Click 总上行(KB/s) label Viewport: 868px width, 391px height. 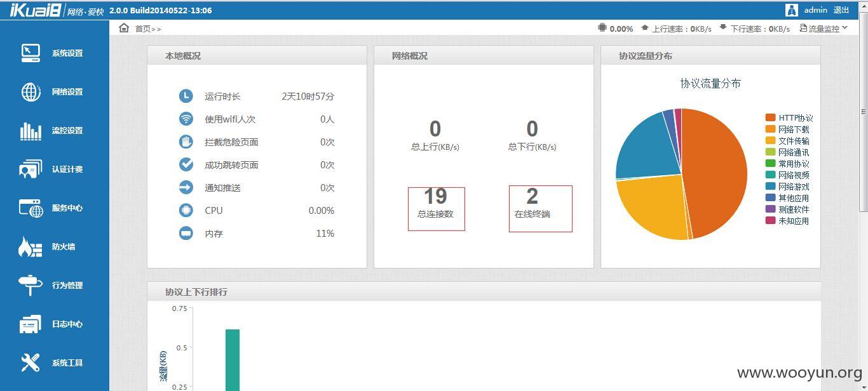click(435, 147)
